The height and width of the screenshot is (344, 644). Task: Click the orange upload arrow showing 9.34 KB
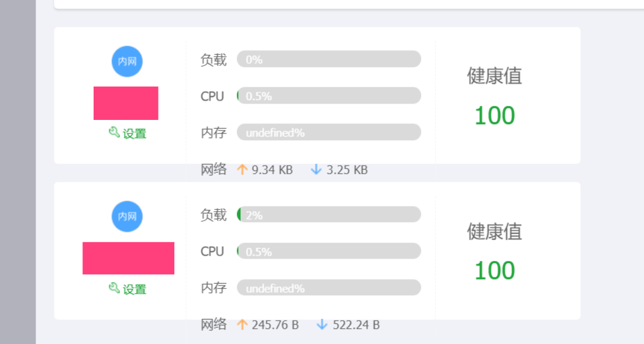pyautogui.click(x=242, y=169)
